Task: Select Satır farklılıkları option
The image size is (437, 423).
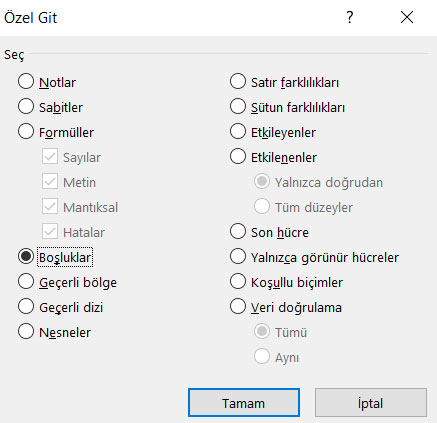Action: coord(238,82)
